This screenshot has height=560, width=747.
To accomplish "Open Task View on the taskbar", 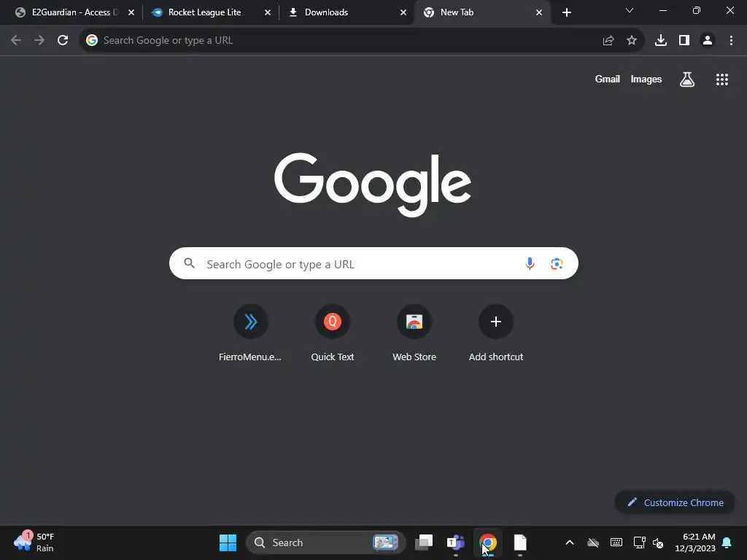I will 424,542.
